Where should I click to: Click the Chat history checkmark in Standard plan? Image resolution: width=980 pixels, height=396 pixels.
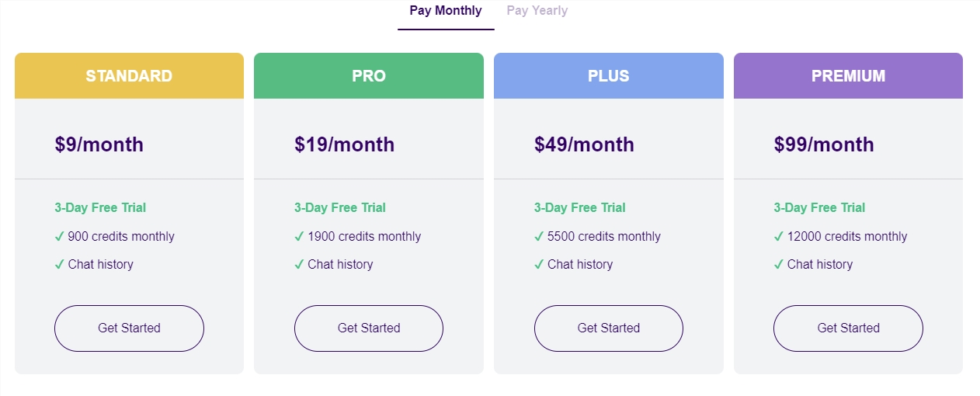(x=59, y=264)
